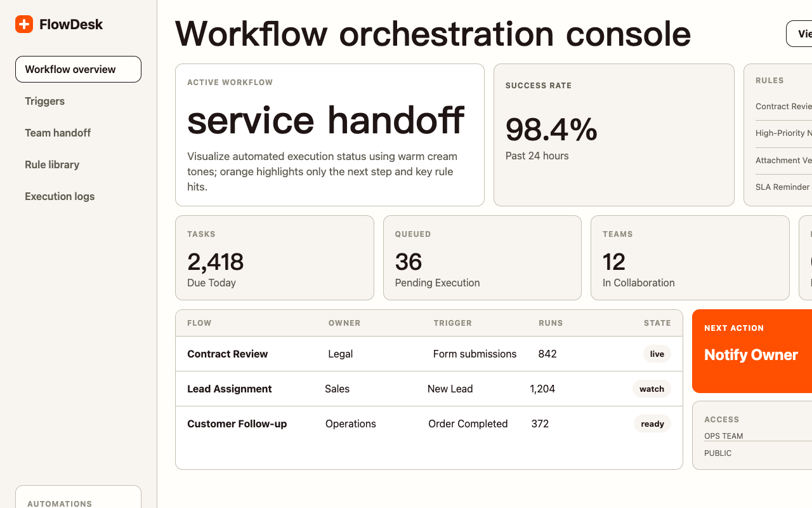The height and width of the screenshot is (508, 812).
Task: Click the 372 runs value
Action: coord(540,424)
